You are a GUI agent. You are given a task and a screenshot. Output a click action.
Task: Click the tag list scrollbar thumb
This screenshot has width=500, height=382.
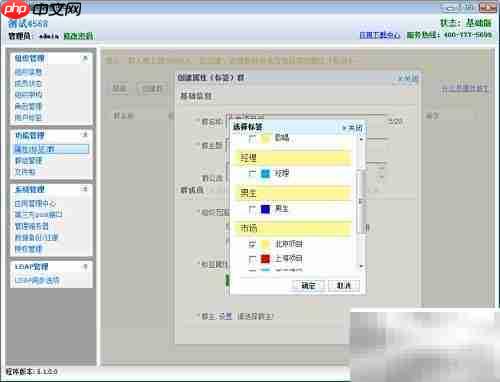pos(361,202)
